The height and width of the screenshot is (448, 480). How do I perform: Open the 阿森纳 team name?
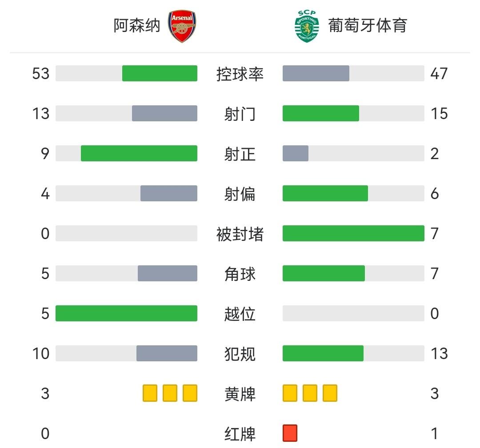click(x=136, y=25)
